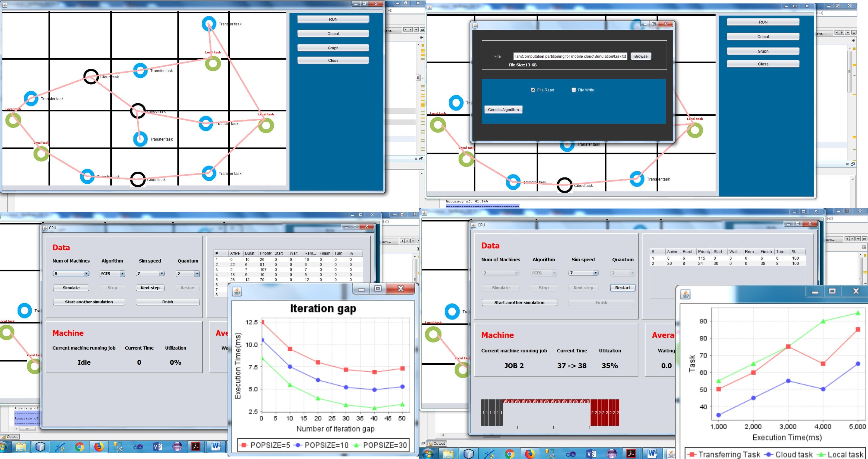Switch to Output tab left of NetBeans cube icon
Image resolution: width=868 pixels, height=459 pixels.
[437, 443]
